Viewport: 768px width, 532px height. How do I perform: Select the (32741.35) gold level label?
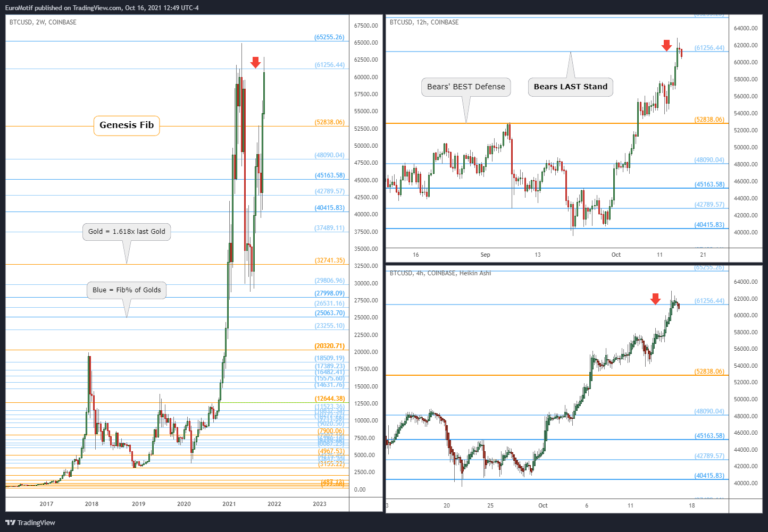[x=330, y=260]
